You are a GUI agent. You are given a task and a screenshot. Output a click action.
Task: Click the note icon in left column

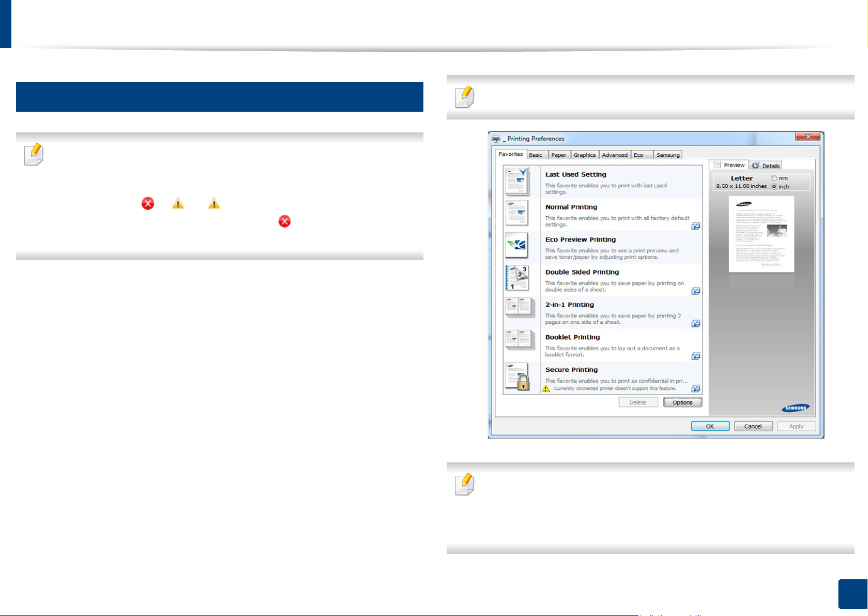34,155
